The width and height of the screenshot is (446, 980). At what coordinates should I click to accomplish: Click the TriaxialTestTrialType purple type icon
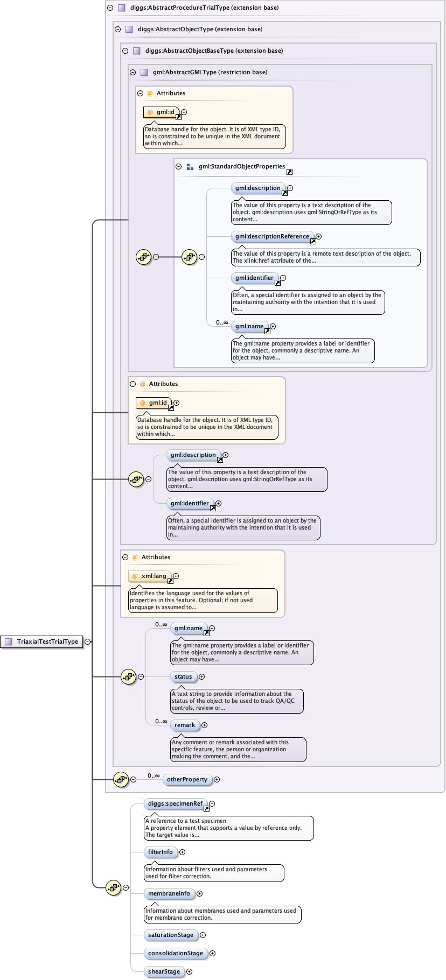click(x=8, y=641)
